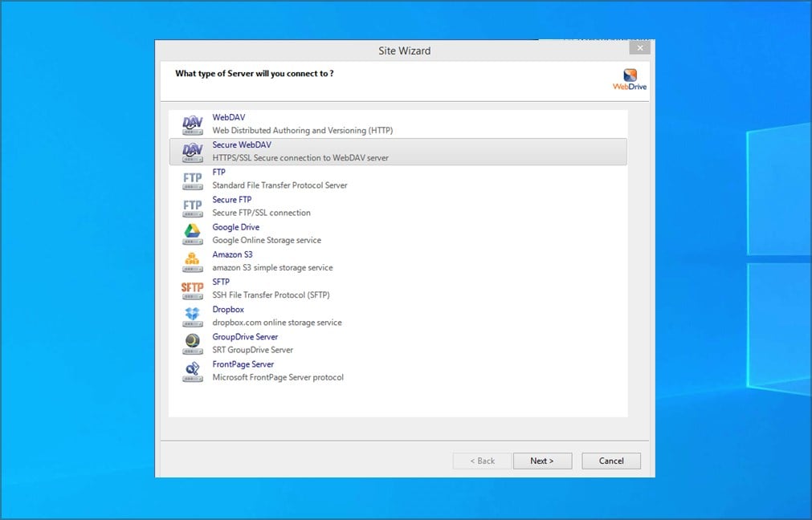Click the Secure WebDAV icon
This screenshot has width=812, height=520.
192,152
